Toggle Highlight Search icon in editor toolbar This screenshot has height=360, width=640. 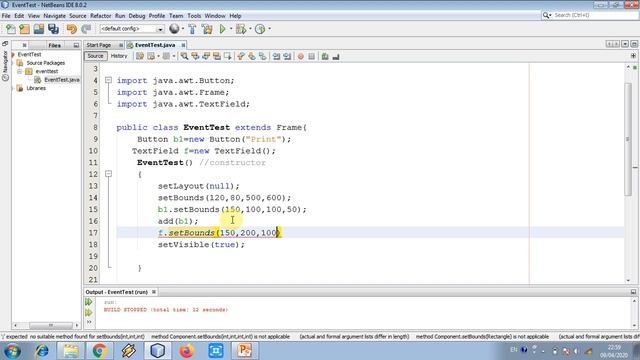[217, 56]
